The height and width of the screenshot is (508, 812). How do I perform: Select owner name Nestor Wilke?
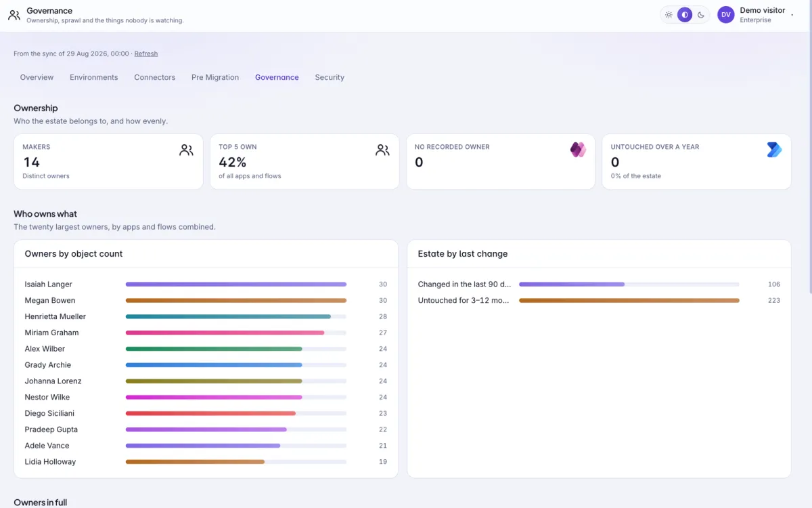pos(47,398)
